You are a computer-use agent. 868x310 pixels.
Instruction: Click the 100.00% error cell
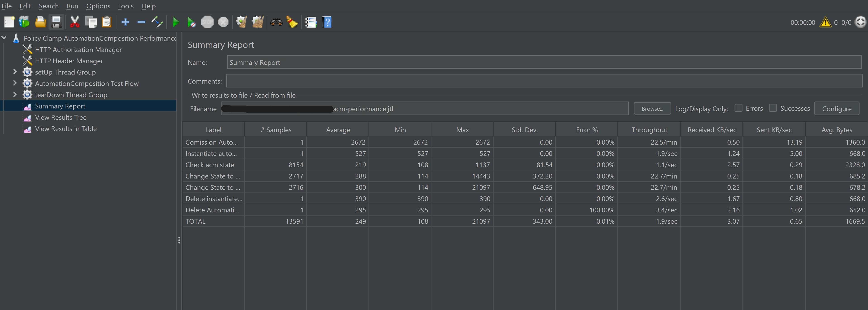pyautogui.click(x=587, y=210)
